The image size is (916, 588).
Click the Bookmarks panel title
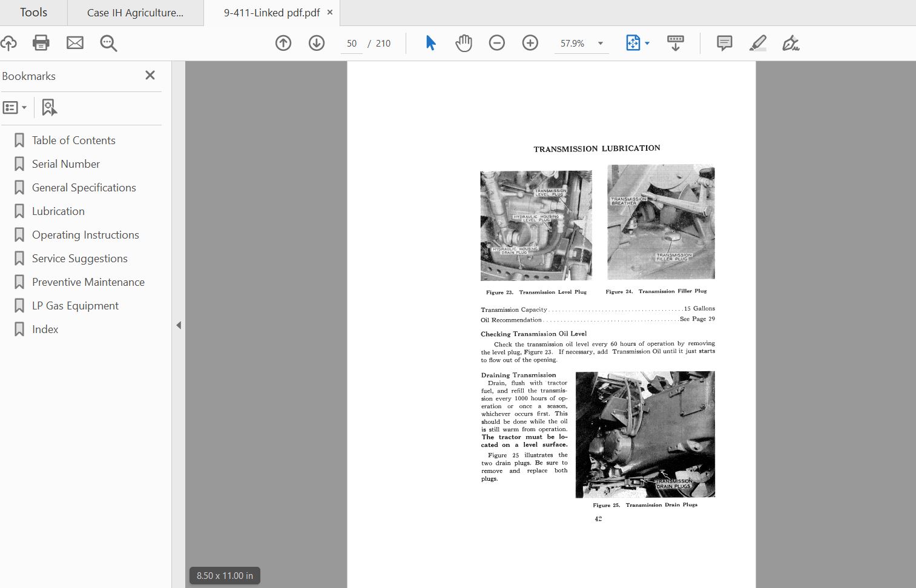(29, 76)
